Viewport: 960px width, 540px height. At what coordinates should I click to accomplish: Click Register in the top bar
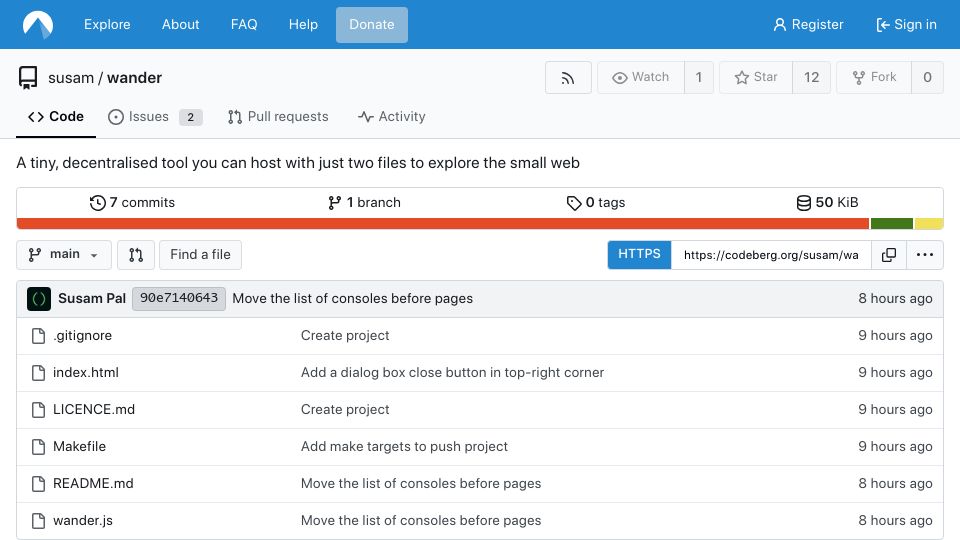coord(808,24)
